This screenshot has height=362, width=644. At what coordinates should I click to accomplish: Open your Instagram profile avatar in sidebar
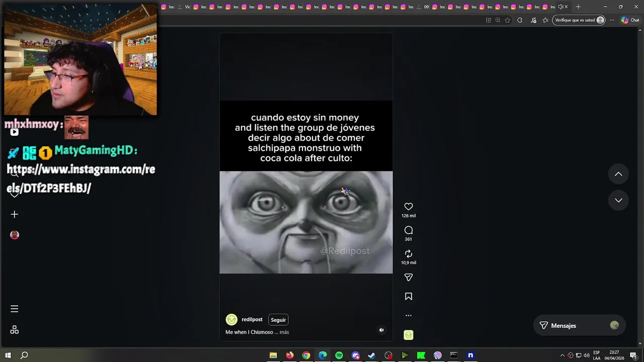click(x=15, y=235)
